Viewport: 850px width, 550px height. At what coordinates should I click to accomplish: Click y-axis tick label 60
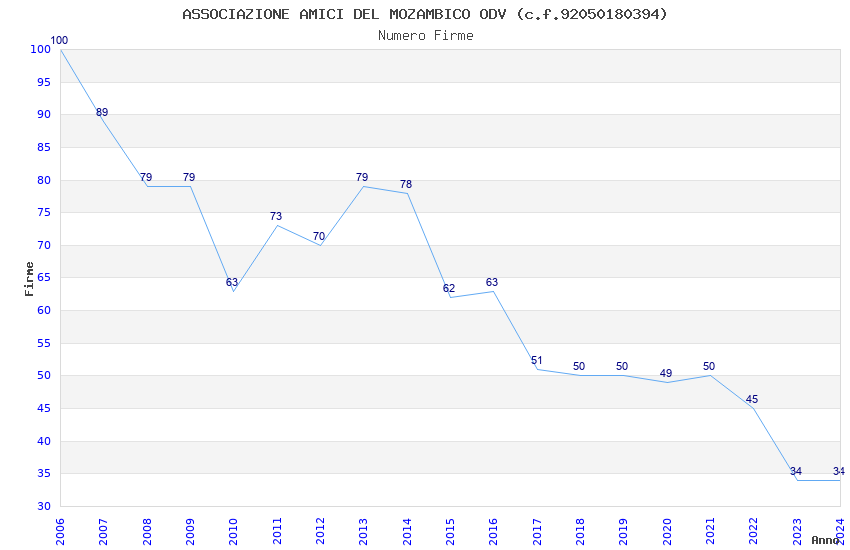click(44, 310)
